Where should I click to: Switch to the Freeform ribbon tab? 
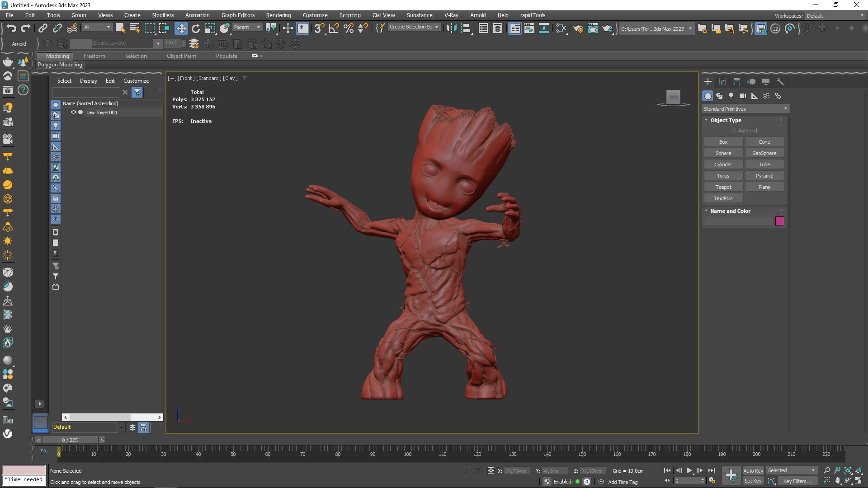[x=94, y=56]
